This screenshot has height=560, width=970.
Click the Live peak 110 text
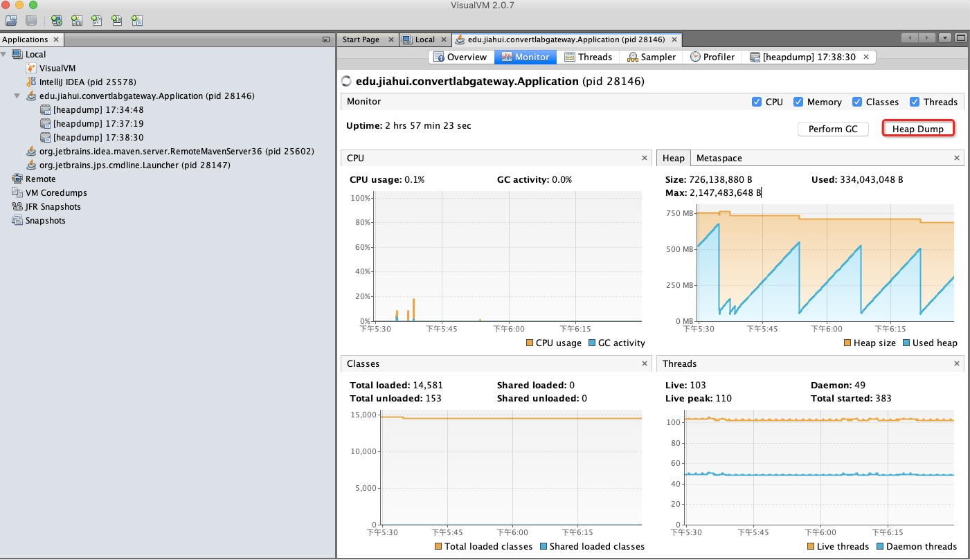(697, 398)
